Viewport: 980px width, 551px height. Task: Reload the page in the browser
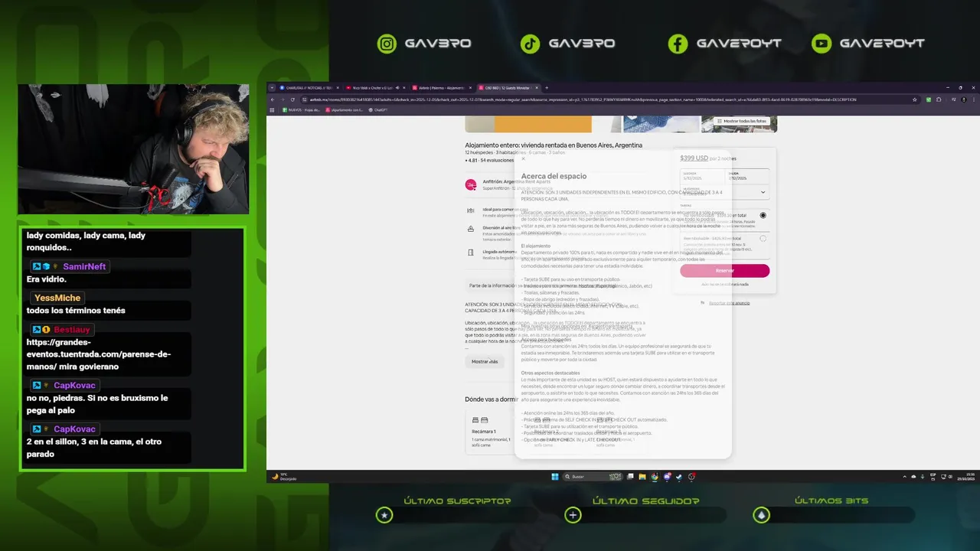click(x=292, y=99)
